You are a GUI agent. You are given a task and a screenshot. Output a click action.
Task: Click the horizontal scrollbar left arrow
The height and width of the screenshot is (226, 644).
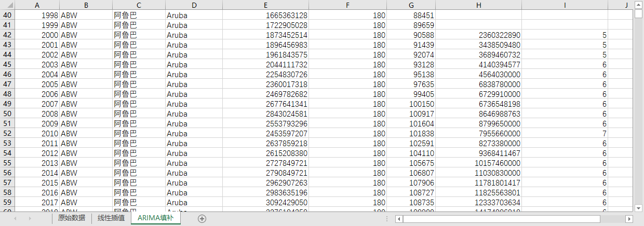[x=398, y=219]
